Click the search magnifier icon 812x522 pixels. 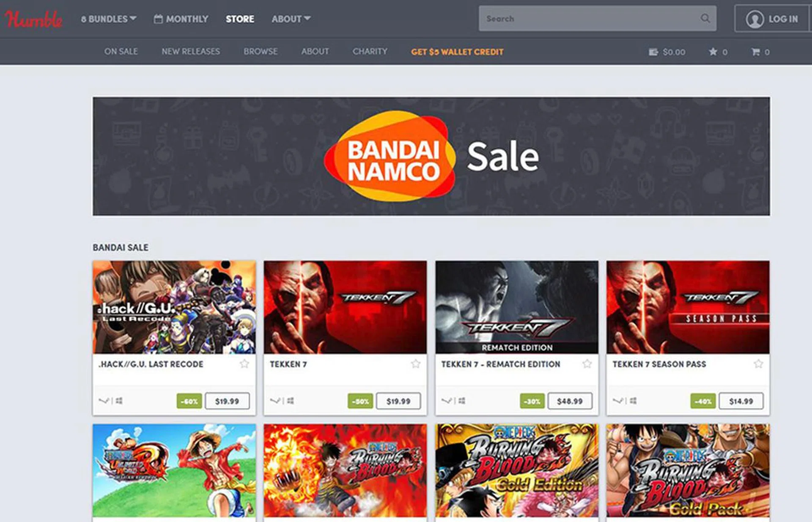[705, 18]
